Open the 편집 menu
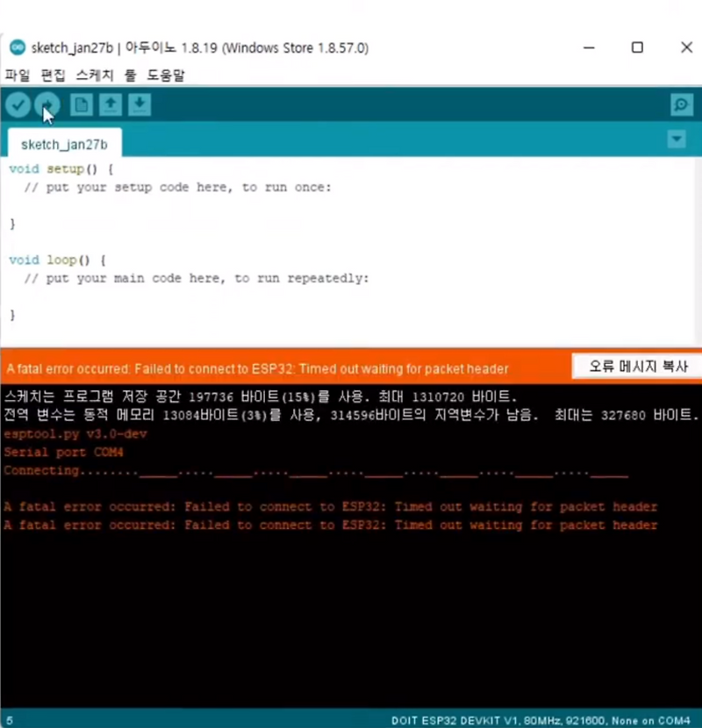Screen dimensions: 702x728 53,75
